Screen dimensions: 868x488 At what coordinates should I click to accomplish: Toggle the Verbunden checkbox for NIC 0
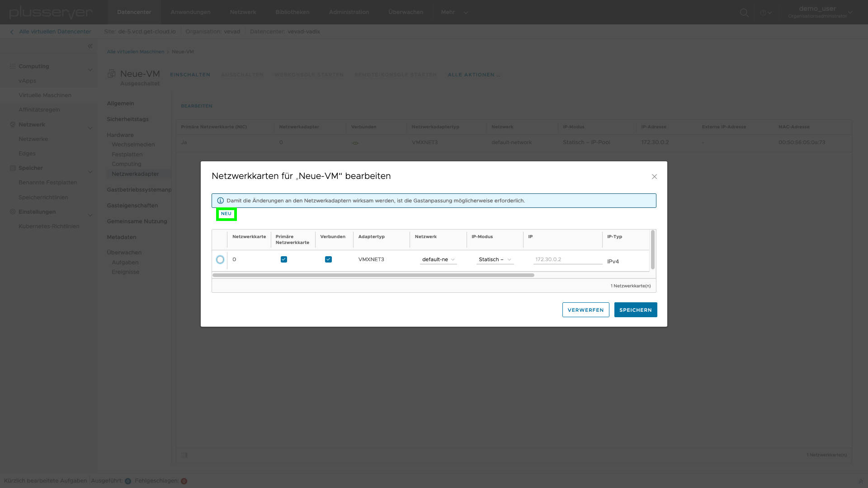click(329, 259)
